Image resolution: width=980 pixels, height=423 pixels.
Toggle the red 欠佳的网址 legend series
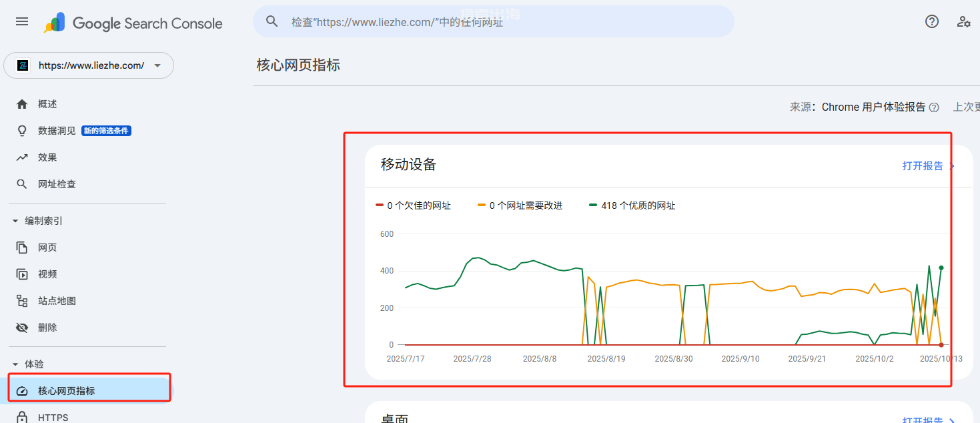pyautogui.click(x=414, y=205)
